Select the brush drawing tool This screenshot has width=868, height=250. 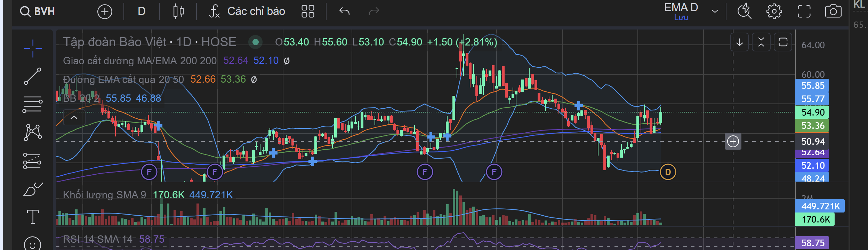pyautogui.click(x=33, y=189)
